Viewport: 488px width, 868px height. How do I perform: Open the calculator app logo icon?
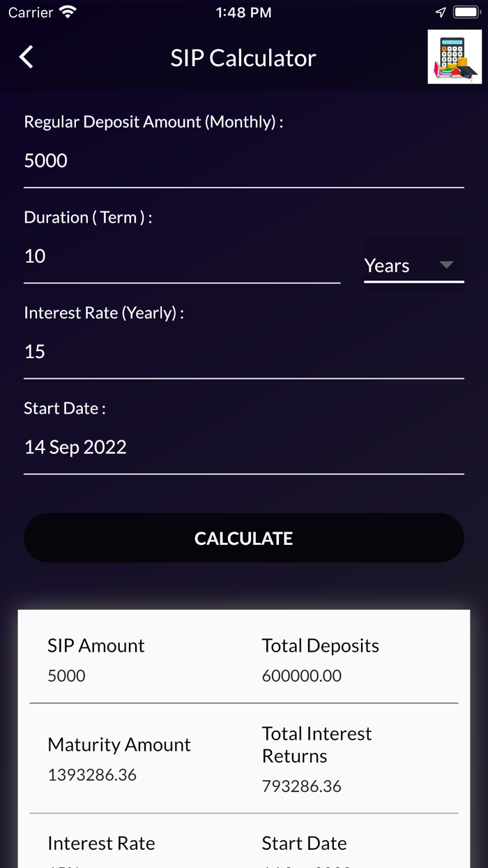click(x=455, y=57)
